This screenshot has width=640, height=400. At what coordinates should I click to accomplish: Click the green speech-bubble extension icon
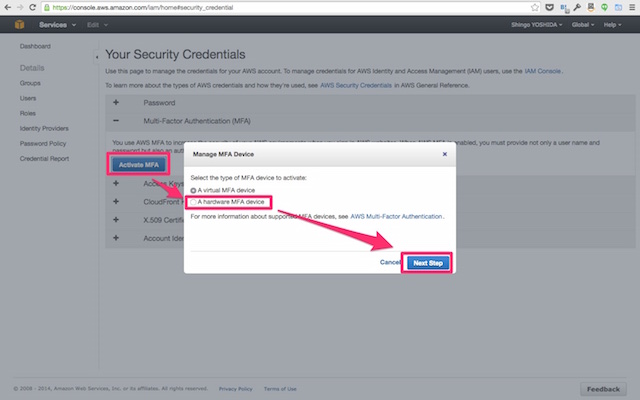tap(604, 7)
